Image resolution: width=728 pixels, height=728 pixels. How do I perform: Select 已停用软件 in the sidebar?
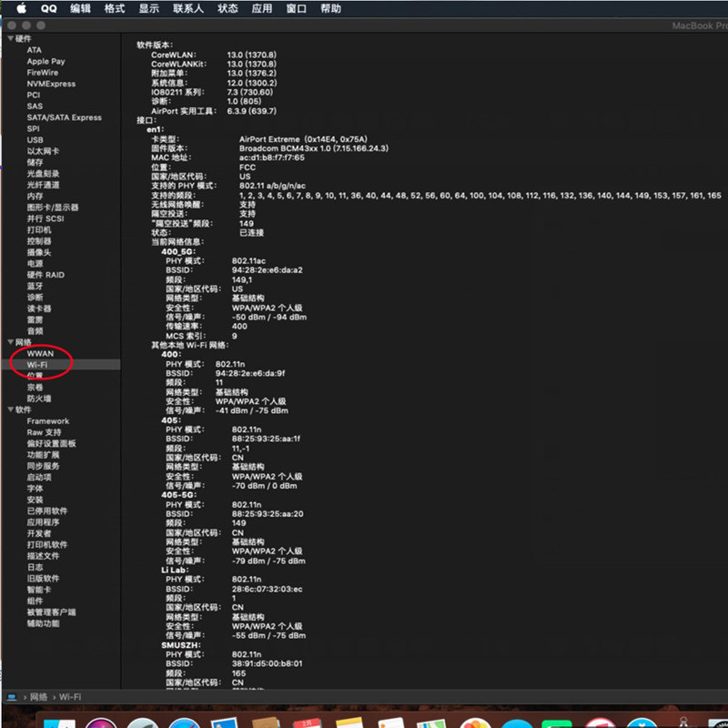point(47,511)
